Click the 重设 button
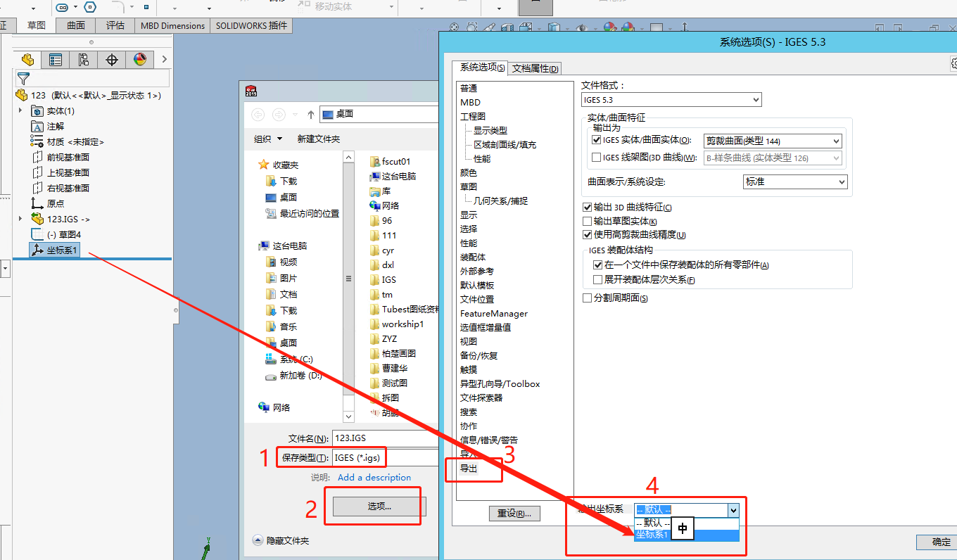Viewport: 957px width, 560px height. coord(514,513)
